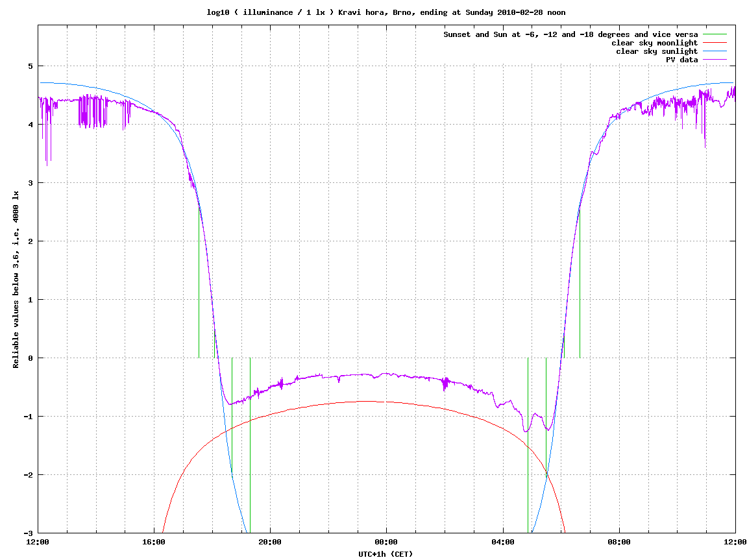The image size is (747, 560).
Task: Click the x-axis tick label "08:00"
Action: (x=619, y=542)
